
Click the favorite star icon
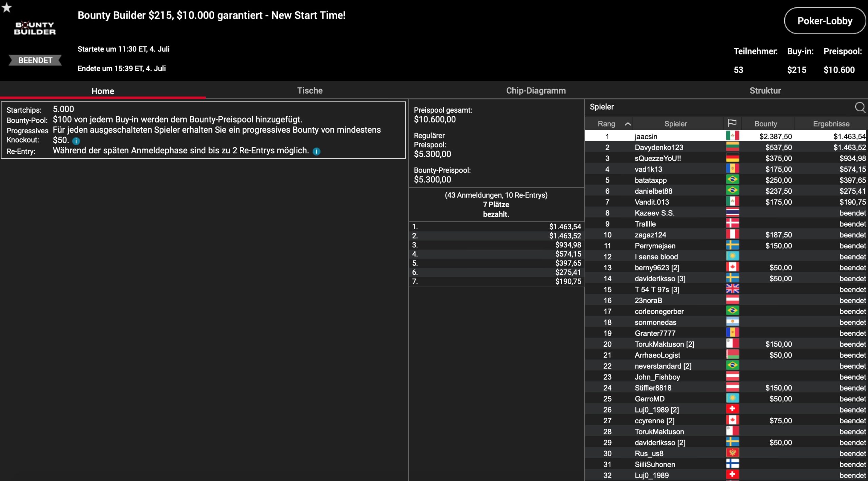6,7
